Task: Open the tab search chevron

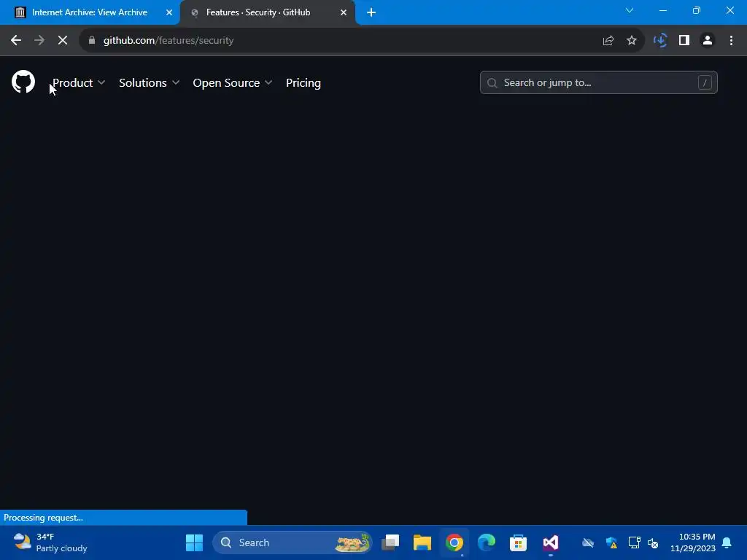Action: click(630, 10)
